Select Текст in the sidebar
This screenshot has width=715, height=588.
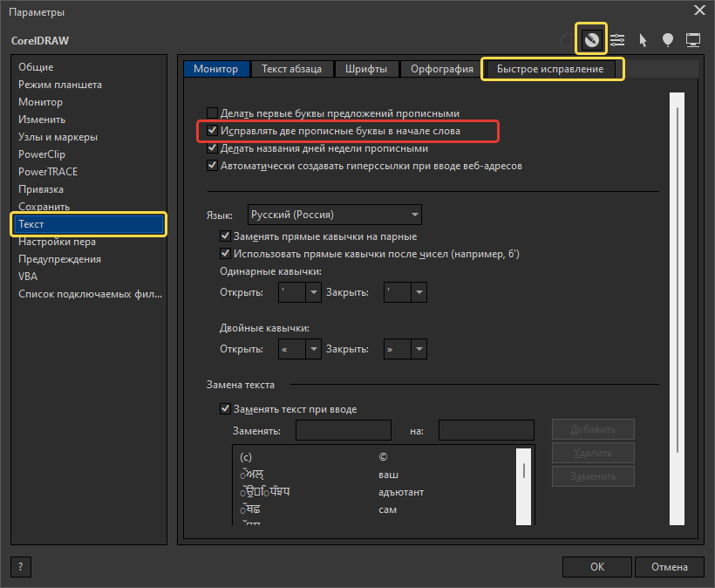pyautogui.click(x=88, y=224)
